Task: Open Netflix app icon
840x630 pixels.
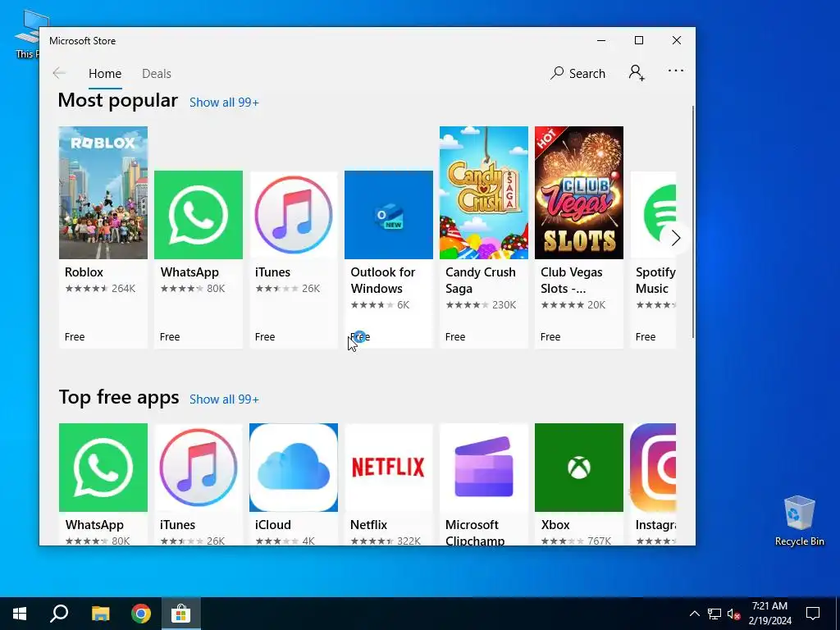Action: [388, 468]
